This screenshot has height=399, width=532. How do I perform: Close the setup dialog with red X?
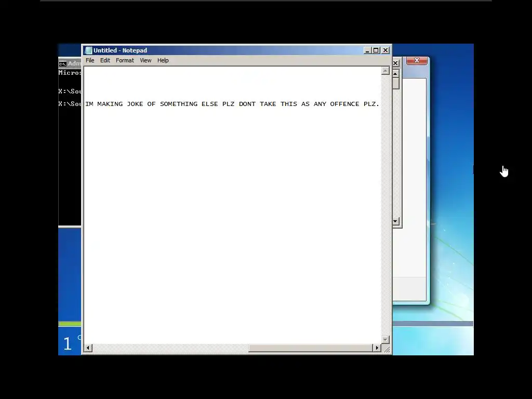point(417,60)
